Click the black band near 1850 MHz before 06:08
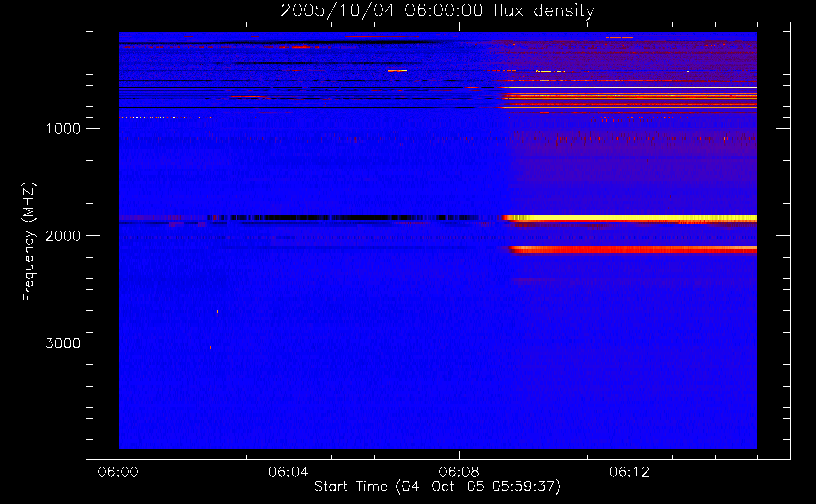The height and width of the screenshot is (504, 816). pyautogui.click(x=343, y=218)
